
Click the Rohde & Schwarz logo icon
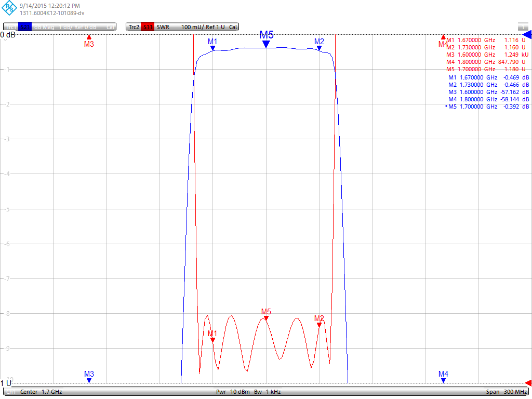(x=9, y=8)
